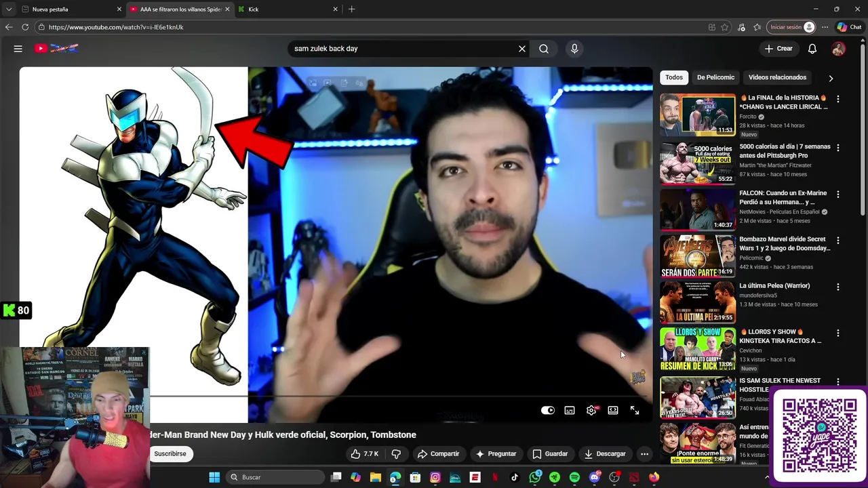
Task: Click the Descargar download button
Action: (x=605, y=454)
